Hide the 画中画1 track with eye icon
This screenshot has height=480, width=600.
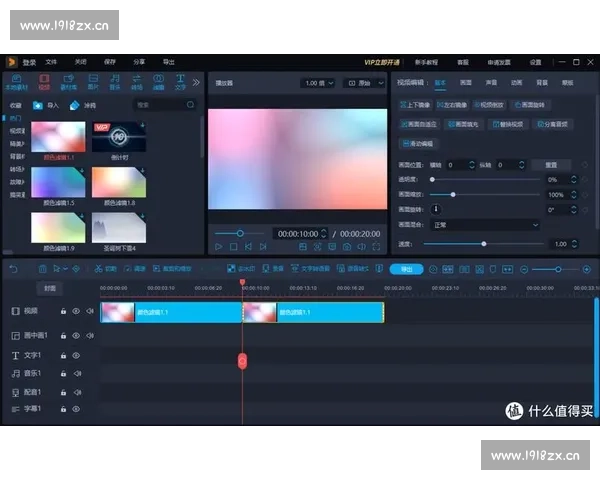click(76, 336)
